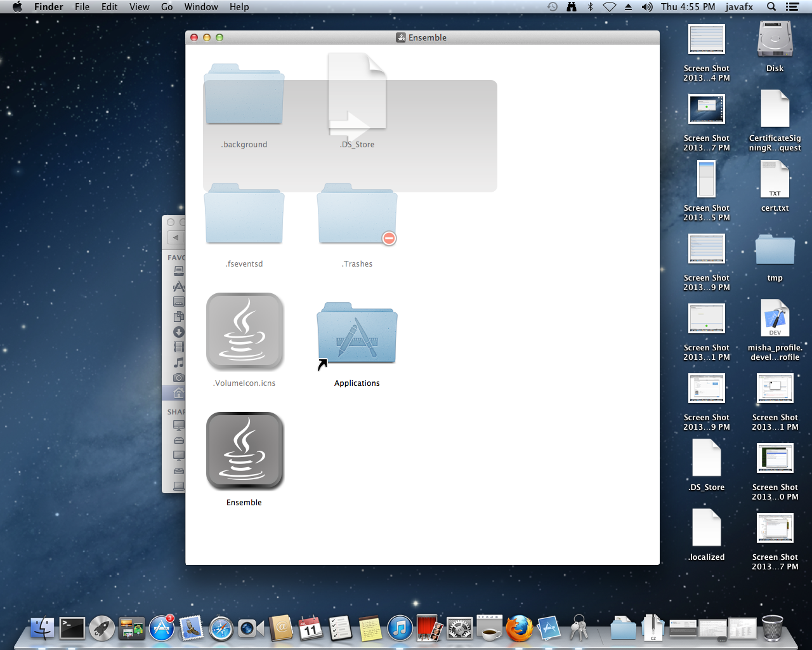The image size is (812, 650).
Task: Select the Ensemble Java application icon
Action: click(244, 451)
